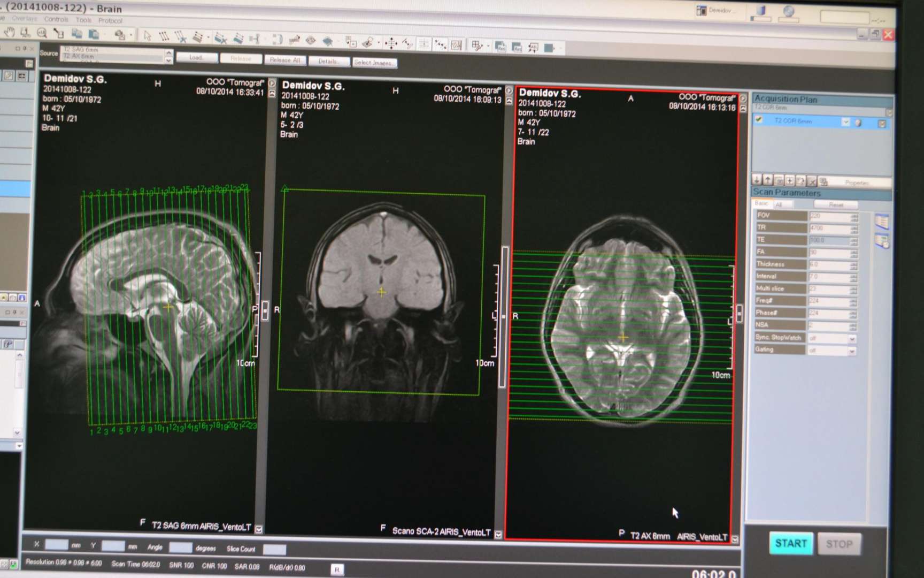The image size is (924, 578).
Task: Open the Sync. StopWatch dropdown
Action: tap(852, 339)
